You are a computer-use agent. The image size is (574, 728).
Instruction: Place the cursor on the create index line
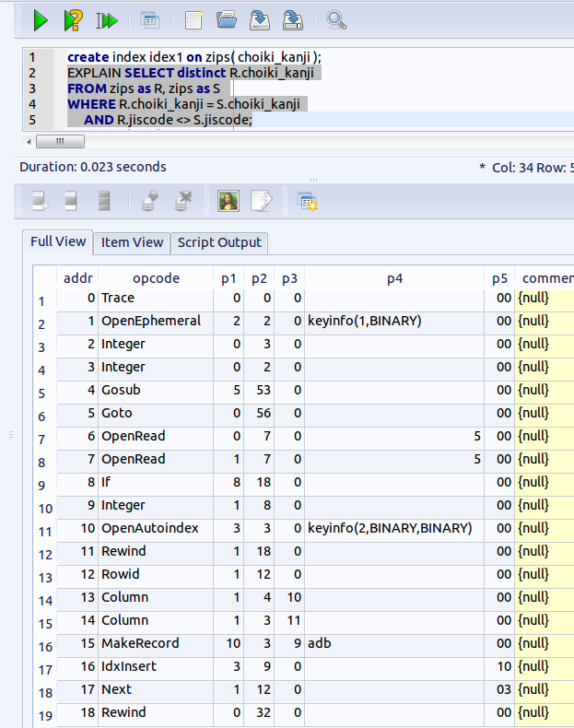[194, 57]
